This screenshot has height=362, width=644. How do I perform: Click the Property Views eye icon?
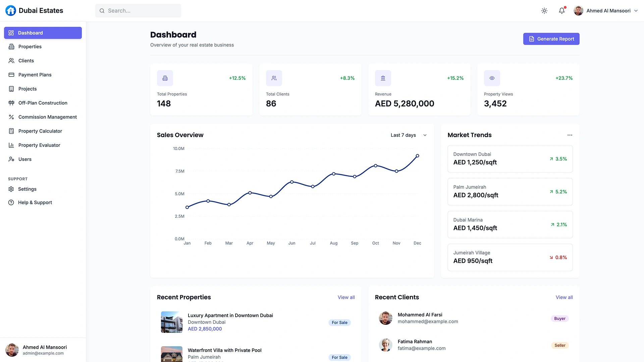(492, 78)
